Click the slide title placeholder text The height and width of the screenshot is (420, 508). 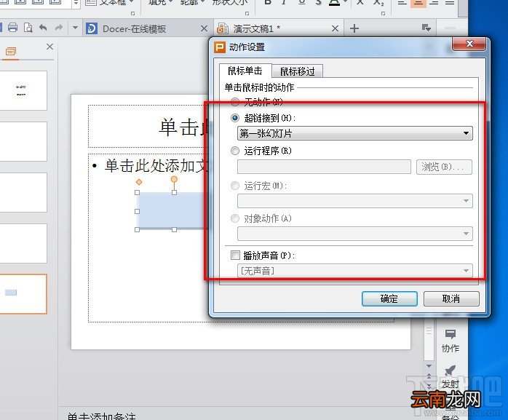(184, 127)
